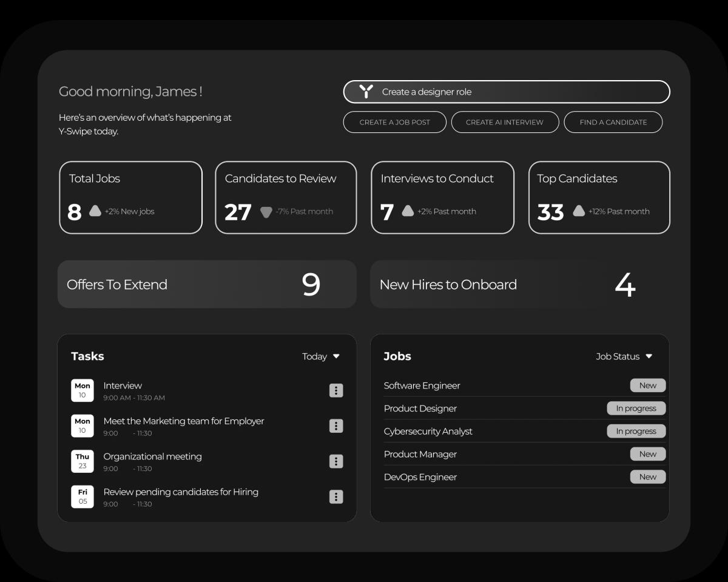
Task: Open the Job Status dropdown filter
Action: (x=624, y=356)
